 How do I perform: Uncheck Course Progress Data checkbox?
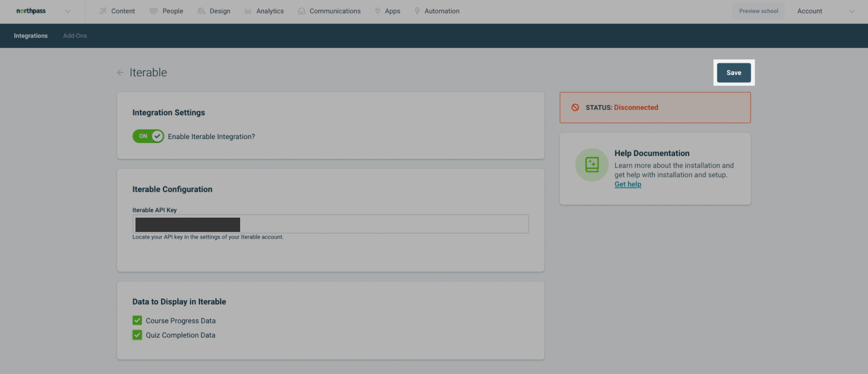[x=137, y=320]
